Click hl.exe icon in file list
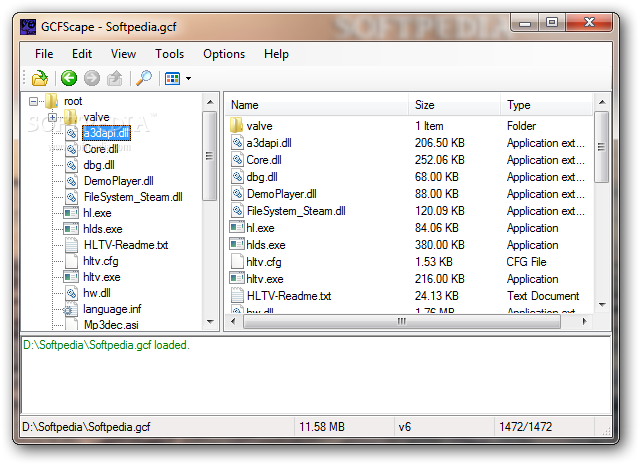The width and height of the screenshot is (640, 465). click(x=237, y=227)
